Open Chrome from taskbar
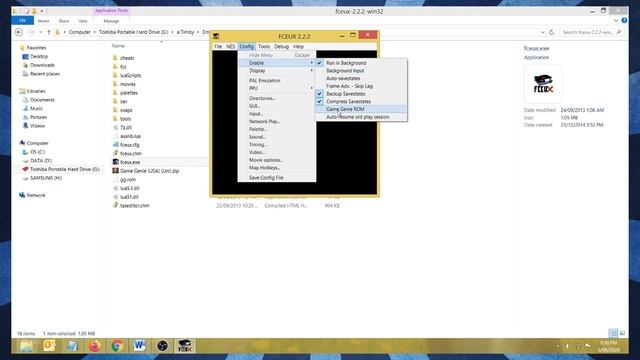Screen dimensions: 640x360 pyautogui.click(x=117, y=346)
